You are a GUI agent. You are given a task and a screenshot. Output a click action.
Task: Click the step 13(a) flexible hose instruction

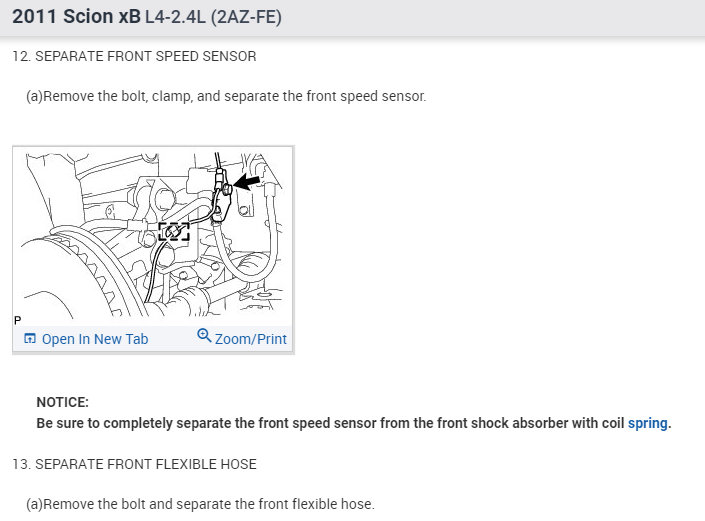tap(200, 504)
